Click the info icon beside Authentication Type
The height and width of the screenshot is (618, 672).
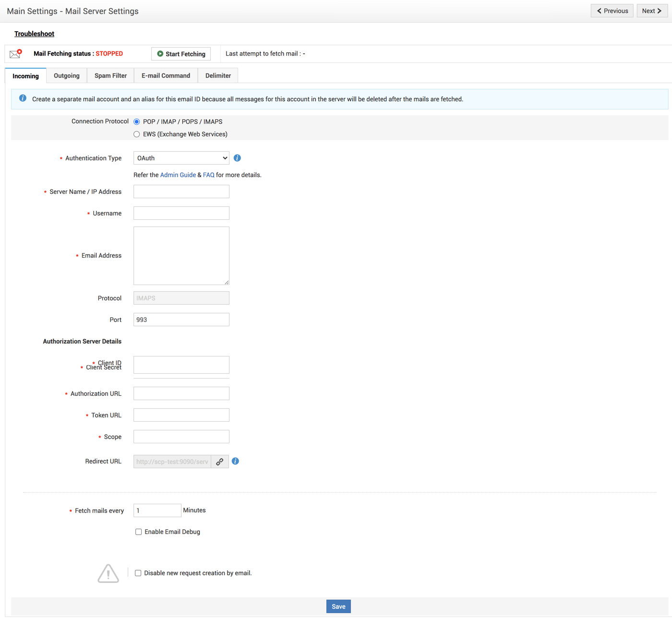tap(237, 158)
